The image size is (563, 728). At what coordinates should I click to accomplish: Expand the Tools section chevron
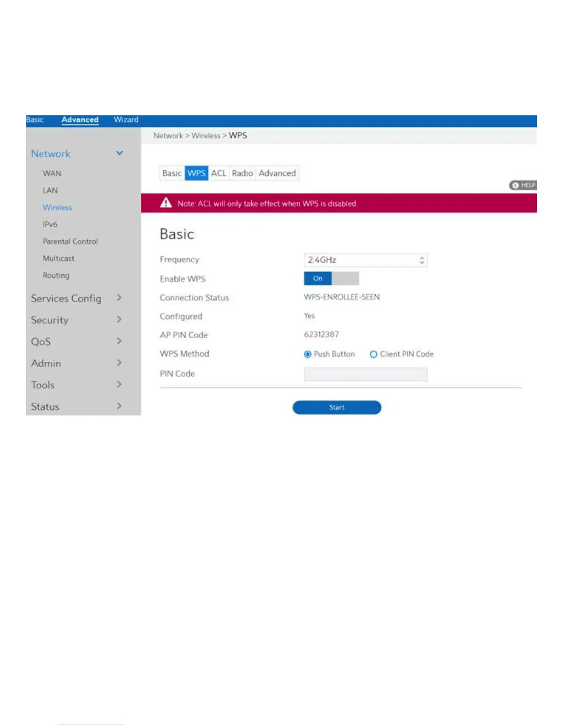point(119,384)
